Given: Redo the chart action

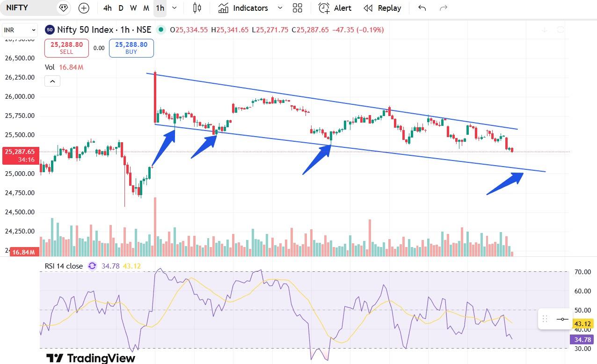Looking at the screenshot, I should point(444,8).
